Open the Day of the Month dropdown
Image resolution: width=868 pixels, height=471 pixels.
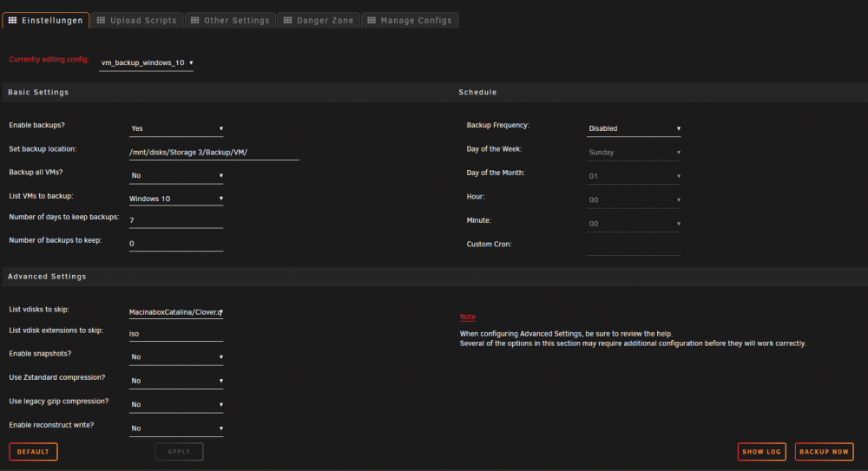click(x=634, y=176)
